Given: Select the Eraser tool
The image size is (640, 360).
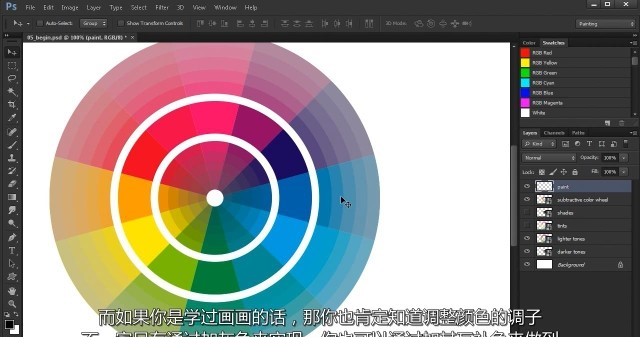Looking at the screenshot, I should tap(12, 184).
